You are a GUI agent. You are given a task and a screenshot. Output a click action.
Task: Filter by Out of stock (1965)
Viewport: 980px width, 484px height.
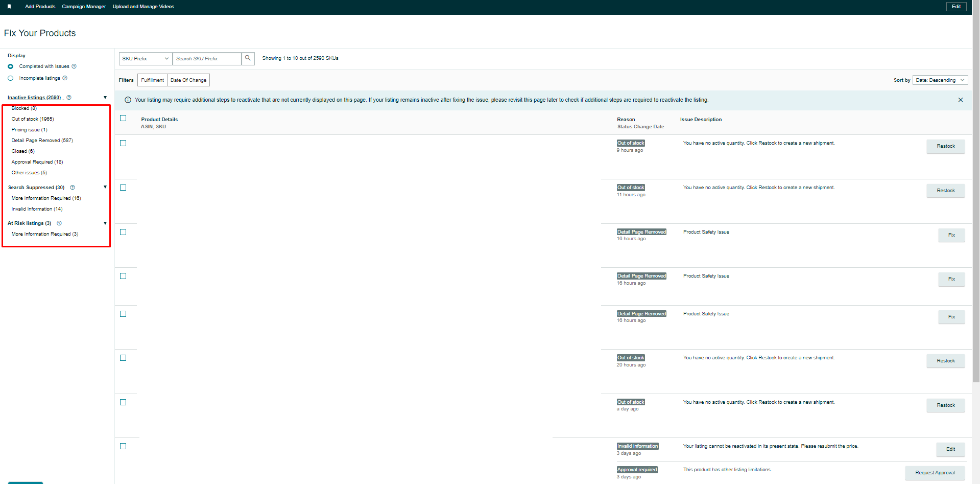(33, 119)
